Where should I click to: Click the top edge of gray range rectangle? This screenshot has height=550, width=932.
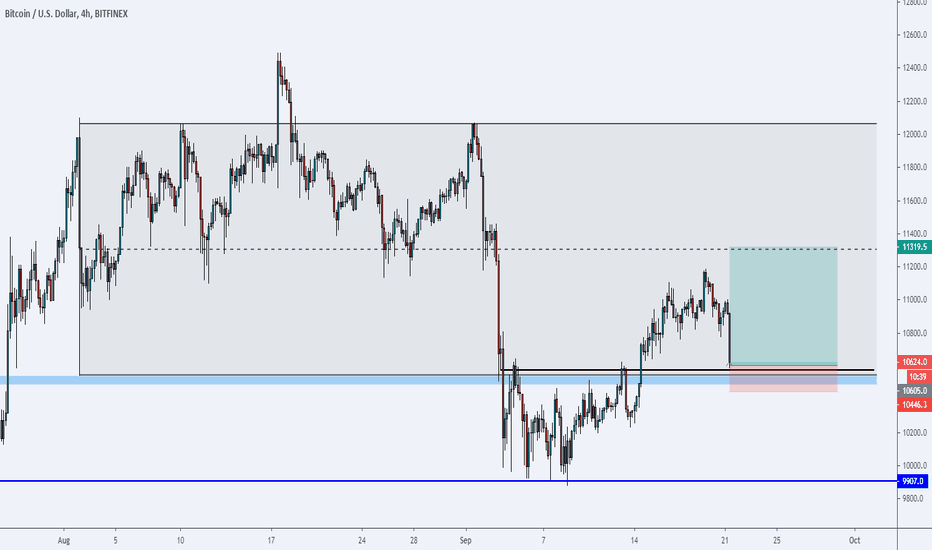pos(478,124)
